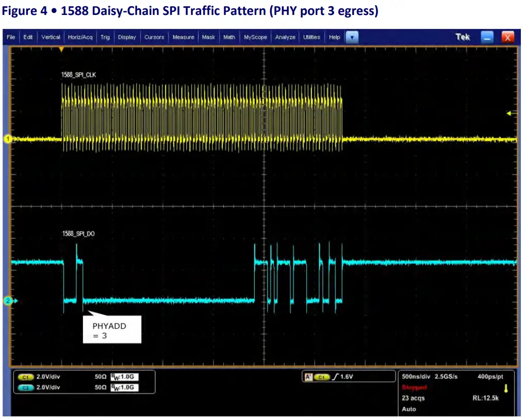Screen dimensions: 525x420
Task: Click the yellow trigger level arrow
Action: coord(511,113)
